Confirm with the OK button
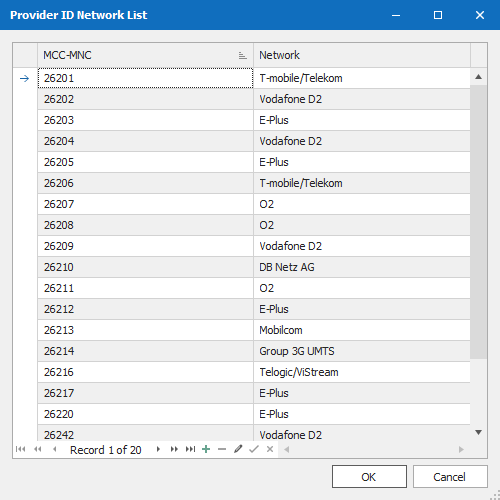Viewport: 500px width, 500px height. [369, 477]
